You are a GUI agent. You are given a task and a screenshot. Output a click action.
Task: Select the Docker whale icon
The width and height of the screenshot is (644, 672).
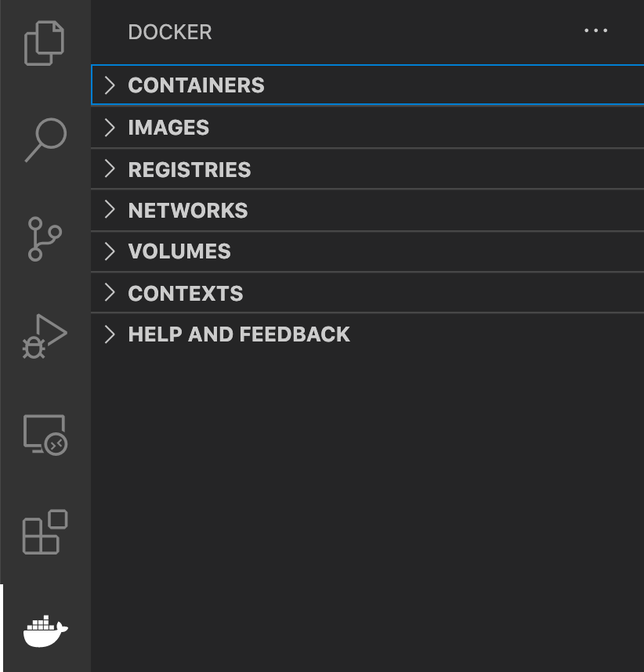45,630
